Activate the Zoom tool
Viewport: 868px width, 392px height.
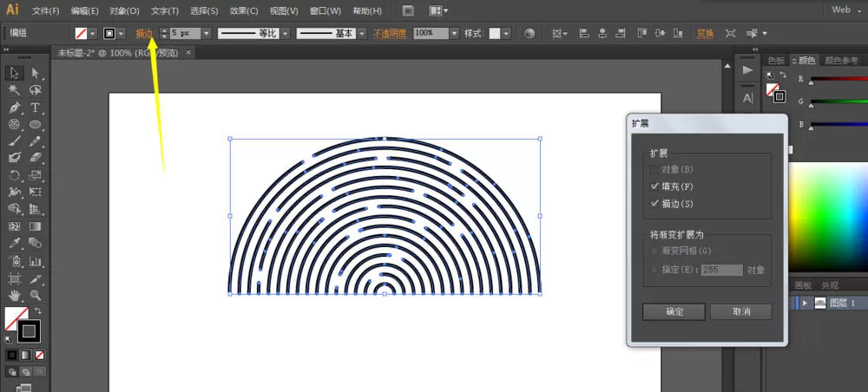36,295
